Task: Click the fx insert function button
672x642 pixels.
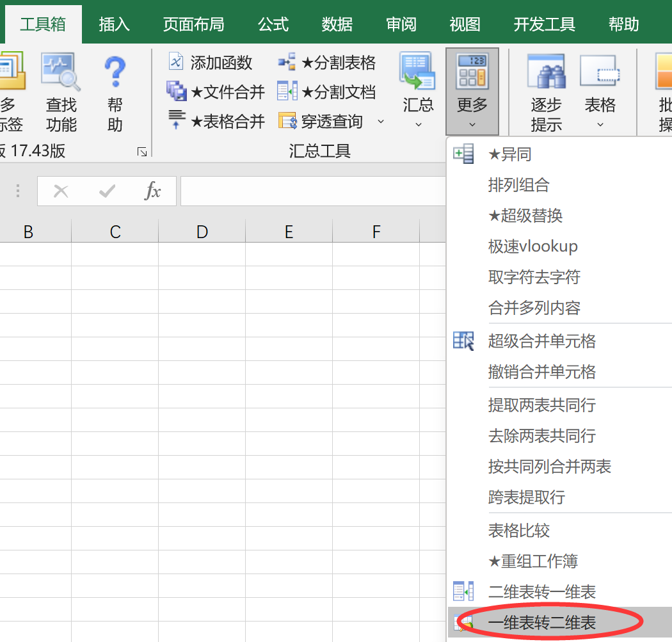Action: (x=152, y=191)
